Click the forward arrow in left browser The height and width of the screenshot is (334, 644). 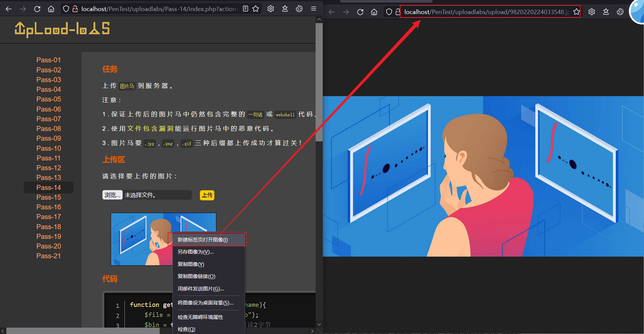coord(23,9)
